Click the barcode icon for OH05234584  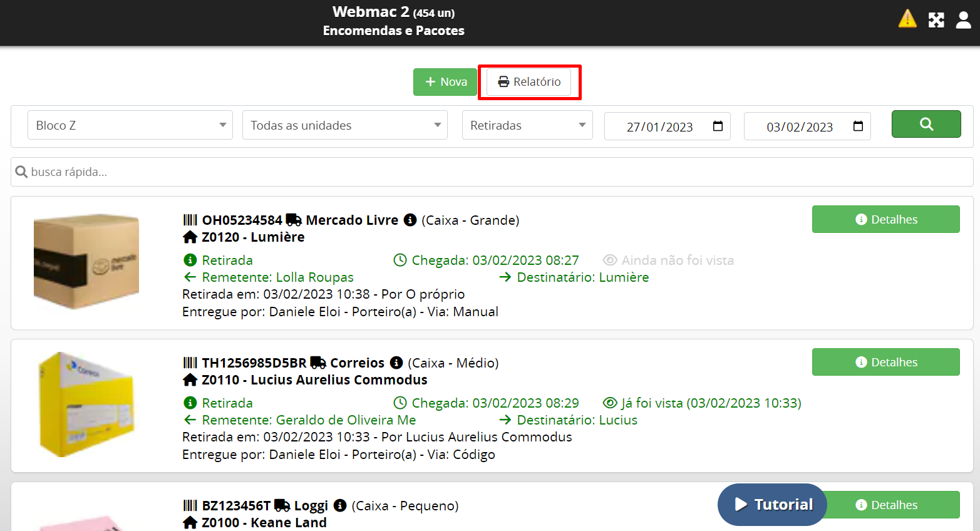pos(190,220)
